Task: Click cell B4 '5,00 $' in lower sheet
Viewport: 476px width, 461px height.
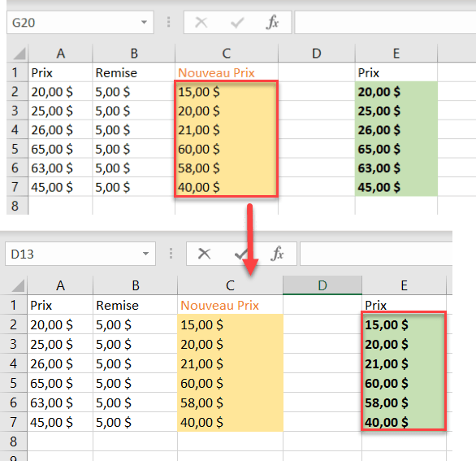Action: point(135,363)
